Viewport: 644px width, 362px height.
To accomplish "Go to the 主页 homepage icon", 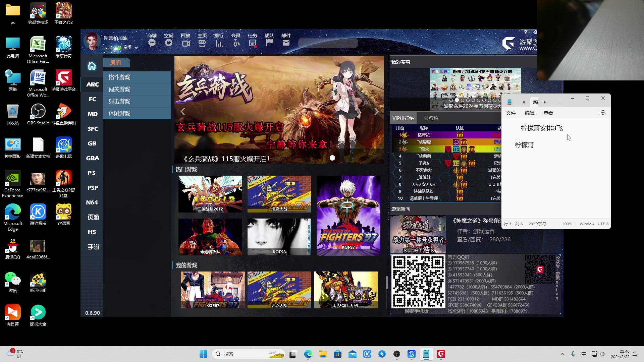I will tap(202, 43).
